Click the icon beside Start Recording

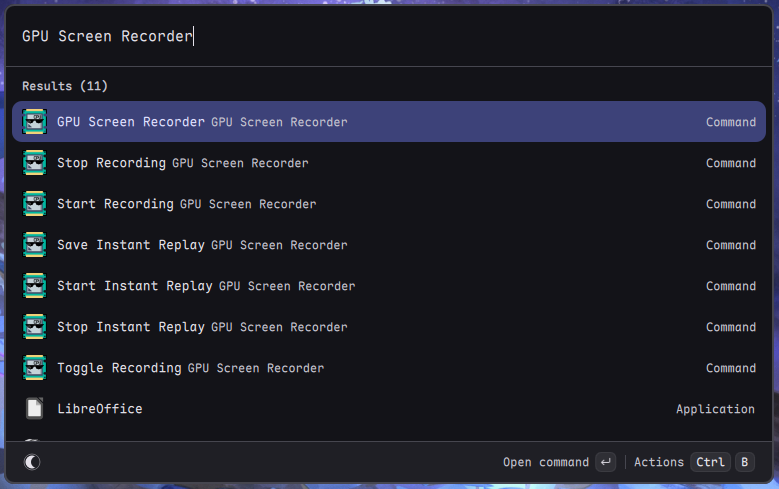point(34,204)
